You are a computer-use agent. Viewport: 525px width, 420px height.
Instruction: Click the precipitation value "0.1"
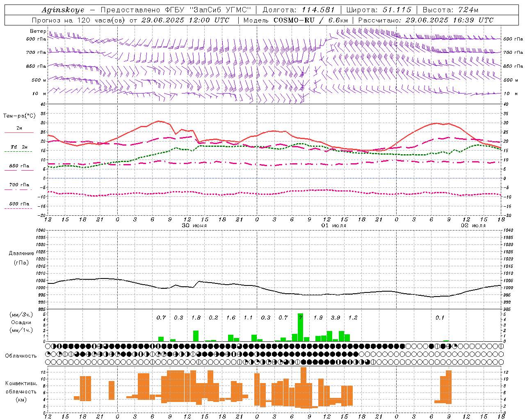coord(440,317)
